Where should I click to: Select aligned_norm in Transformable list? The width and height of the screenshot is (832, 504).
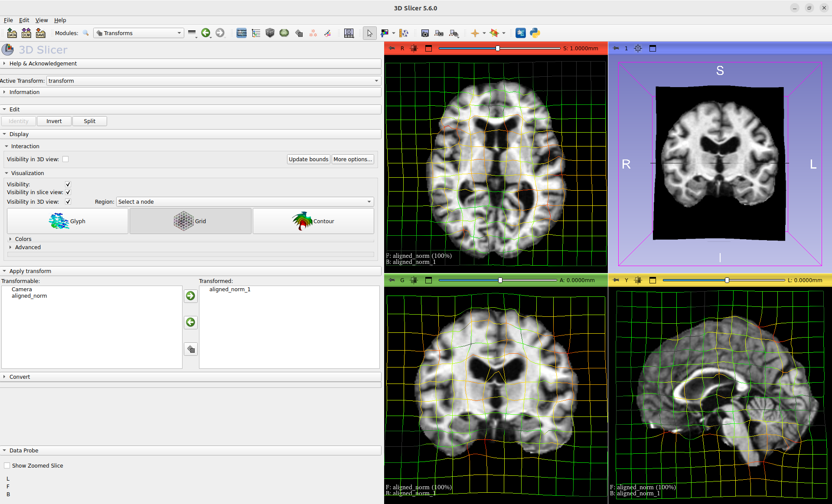[x=29, y=296]
